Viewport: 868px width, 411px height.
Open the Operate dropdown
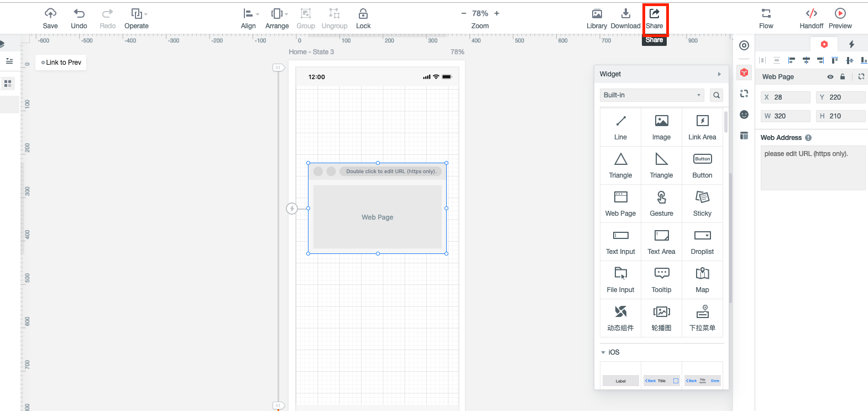[x=137, y=18]
